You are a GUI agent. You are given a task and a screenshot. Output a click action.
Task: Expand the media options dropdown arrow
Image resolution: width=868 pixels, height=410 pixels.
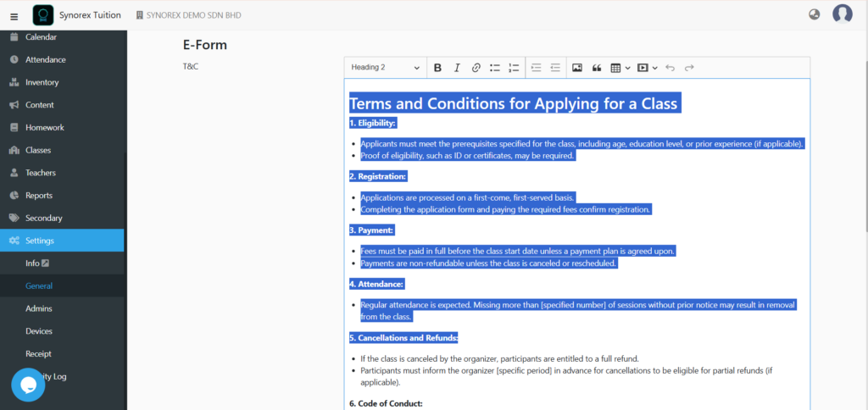[655, 68]
